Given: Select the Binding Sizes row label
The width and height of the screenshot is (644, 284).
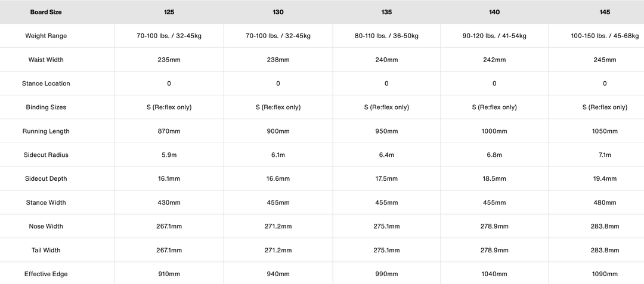Looking at the screenshot, I should pyautogui.click(x=46, y=107).
